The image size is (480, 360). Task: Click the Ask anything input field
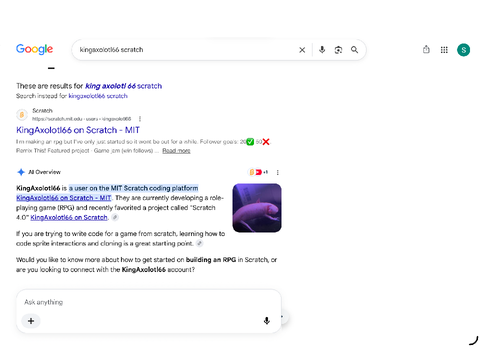pos(148,302)
